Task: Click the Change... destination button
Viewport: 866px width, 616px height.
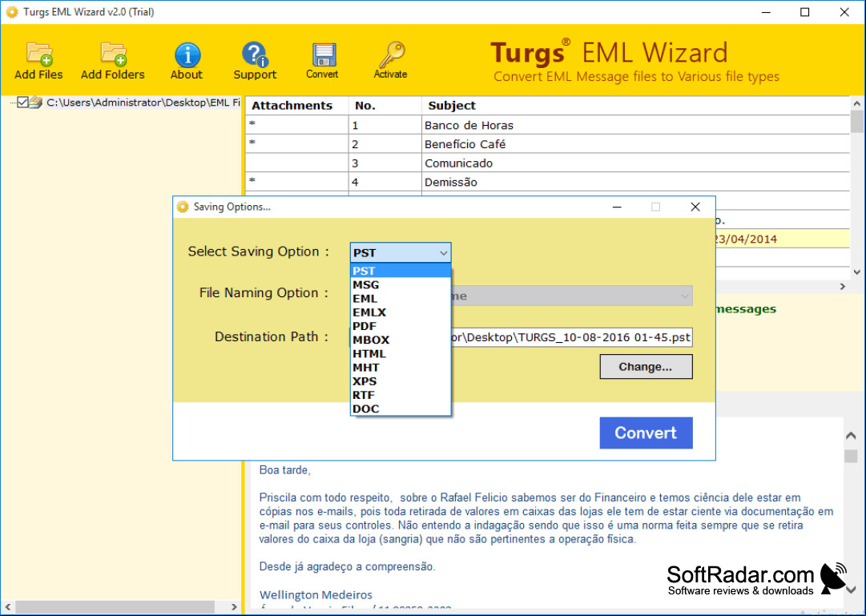Action: (646, 367)
